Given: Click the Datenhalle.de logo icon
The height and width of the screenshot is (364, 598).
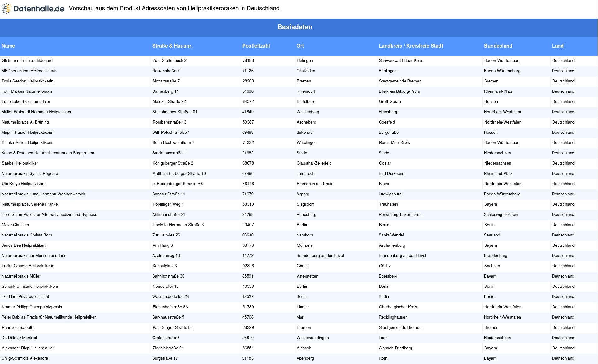Looking at the screenshot, I should coord(6,9).
